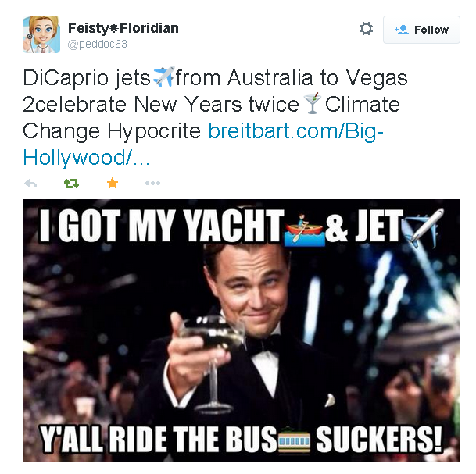Open the Feisty Floridian display name

123,28
